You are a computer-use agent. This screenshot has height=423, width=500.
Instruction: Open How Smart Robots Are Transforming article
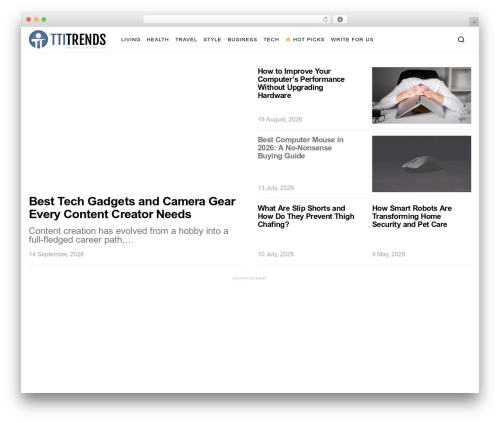tap(412, 216)
